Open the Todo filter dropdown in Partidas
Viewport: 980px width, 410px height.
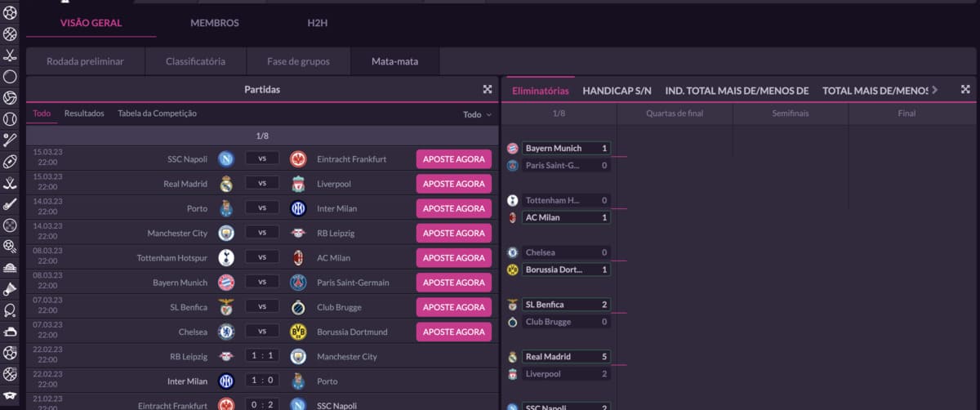[x=478, y=114]
